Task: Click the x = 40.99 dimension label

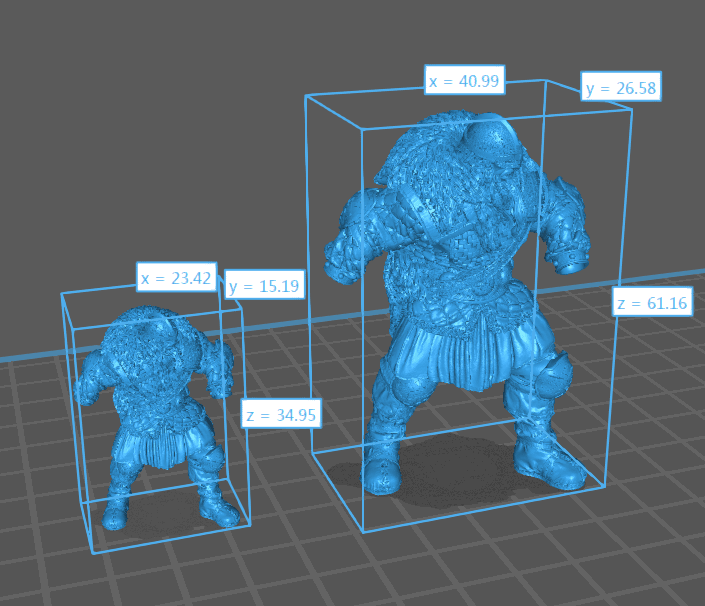Action: 465,81
